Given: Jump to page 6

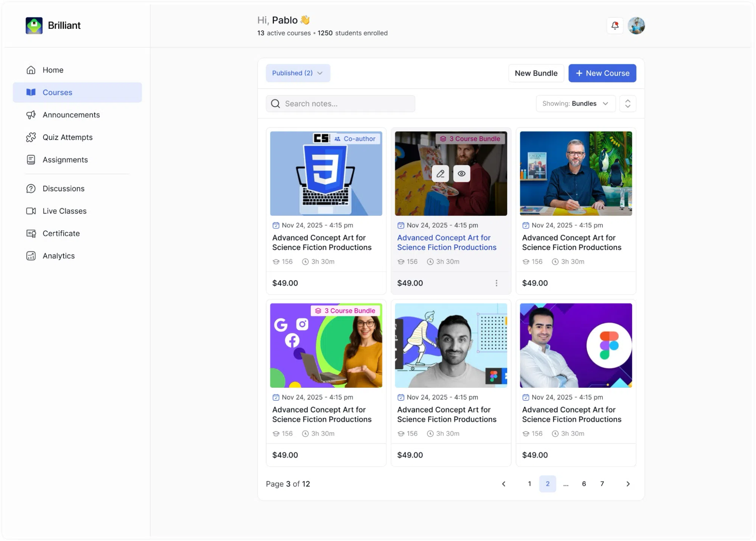Looking at the screenshot, I should pos(584,484).
